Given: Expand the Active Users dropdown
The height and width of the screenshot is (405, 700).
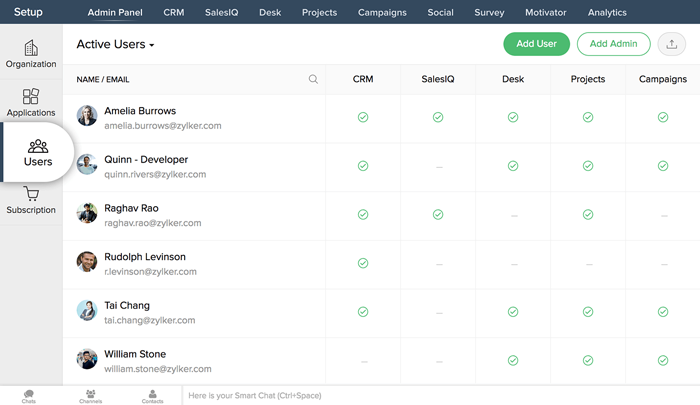Looking at the screenshot, I should tap(116, 45).
